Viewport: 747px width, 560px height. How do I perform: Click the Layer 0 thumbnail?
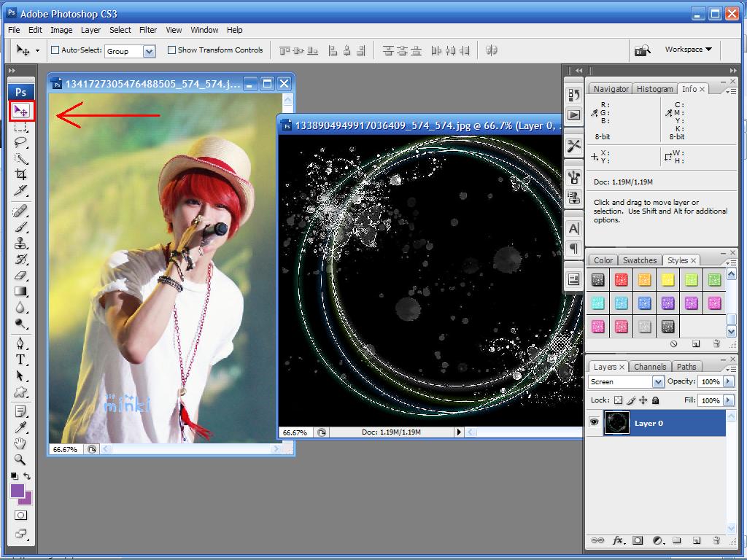click(x=616, y=423)
